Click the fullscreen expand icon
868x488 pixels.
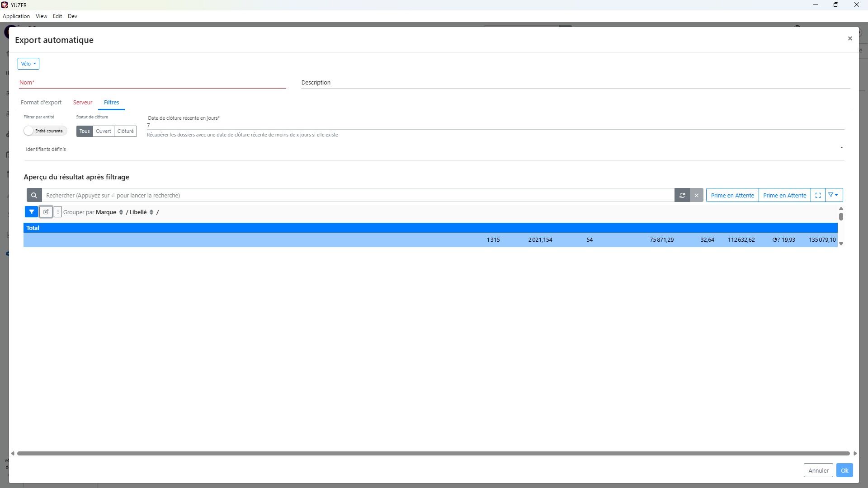point(818,195)
